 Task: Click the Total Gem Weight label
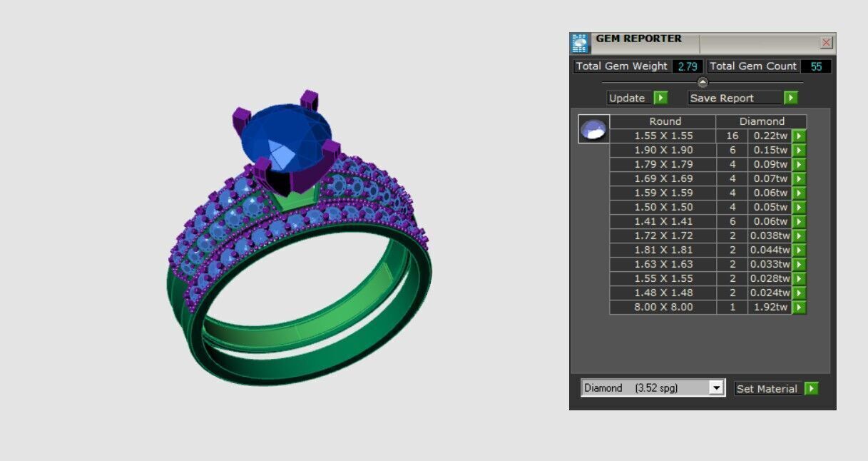coord(622,66)
